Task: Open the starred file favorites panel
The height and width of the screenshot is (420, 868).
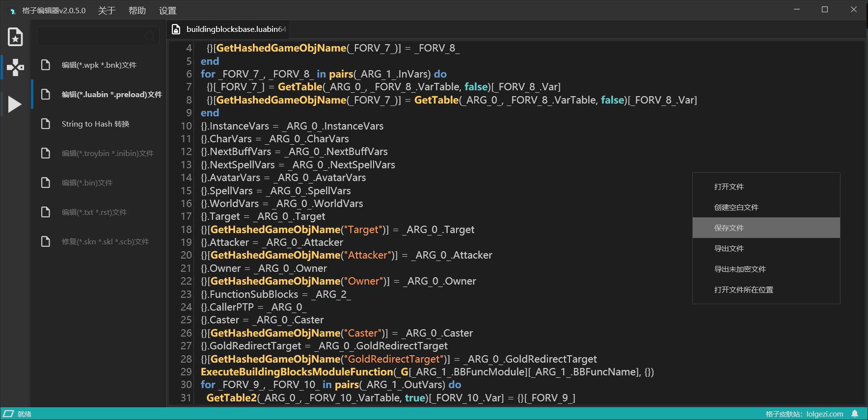Action: coord(15,37)
